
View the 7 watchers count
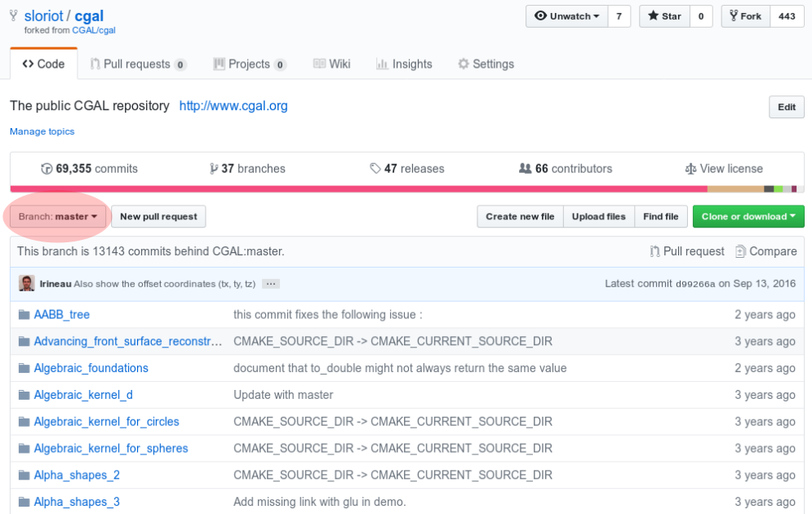click(x=619, y=16)
